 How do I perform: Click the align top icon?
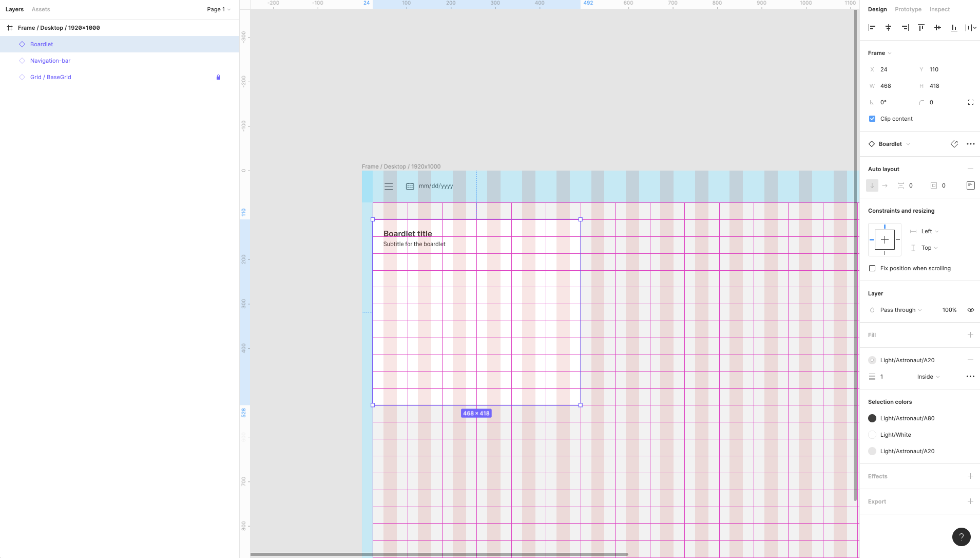point(921,28)
